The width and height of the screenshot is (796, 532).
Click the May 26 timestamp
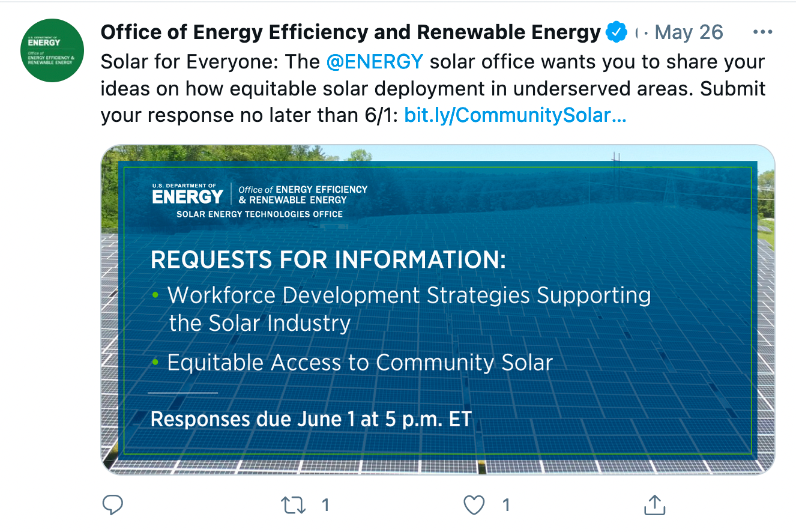pyautogui.click(x=689, y=32)
